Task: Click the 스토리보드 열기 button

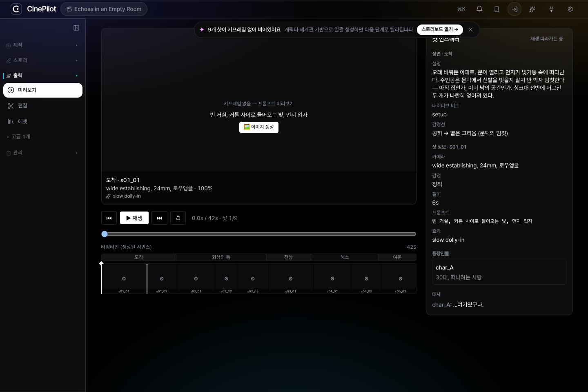Action: point(440,29)
